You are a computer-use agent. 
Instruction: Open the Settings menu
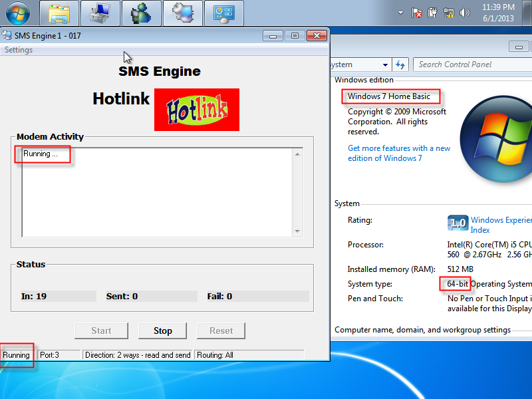pos(19,50)
